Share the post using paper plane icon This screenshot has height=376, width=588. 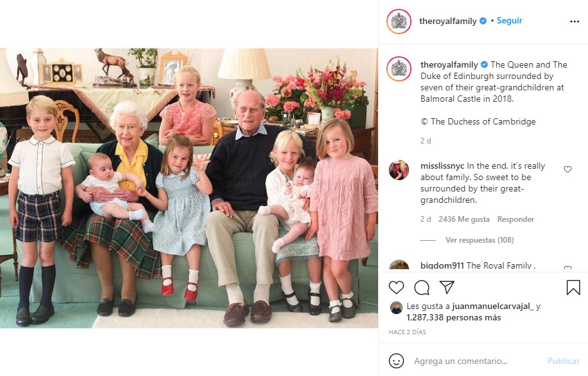pyautogui.click(x=446, y=287)
